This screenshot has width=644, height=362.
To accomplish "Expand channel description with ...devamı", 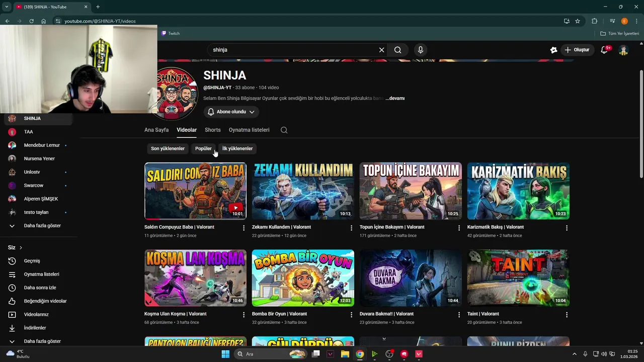I will click(x=395, y=99).
